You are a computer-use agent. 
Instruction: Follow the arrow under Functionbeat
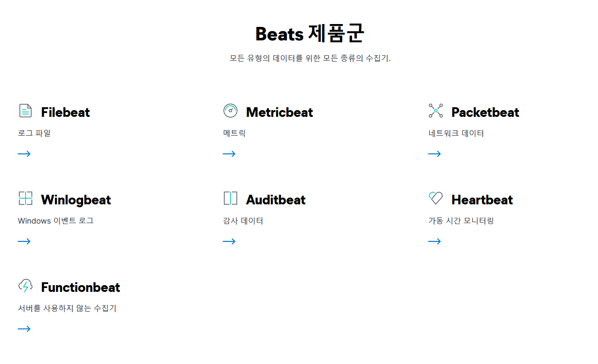tap(24, 329)
